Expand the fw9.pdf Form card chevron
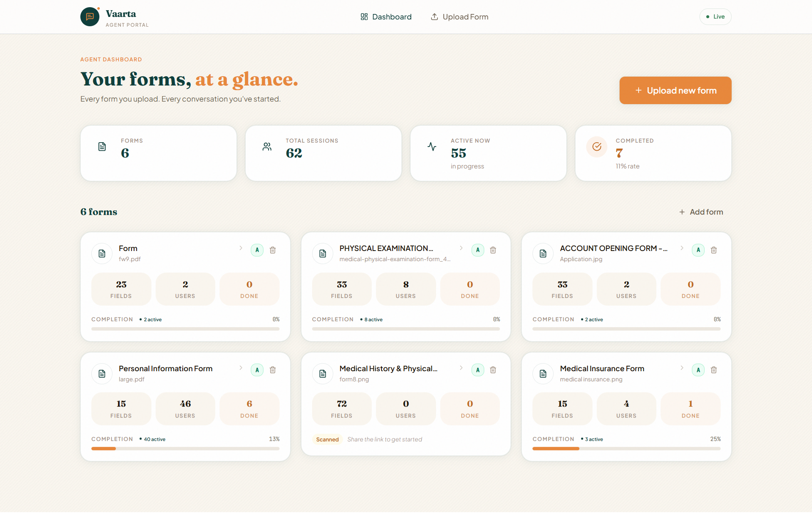Screen dimensions: 812x513 tap(241, 248)
